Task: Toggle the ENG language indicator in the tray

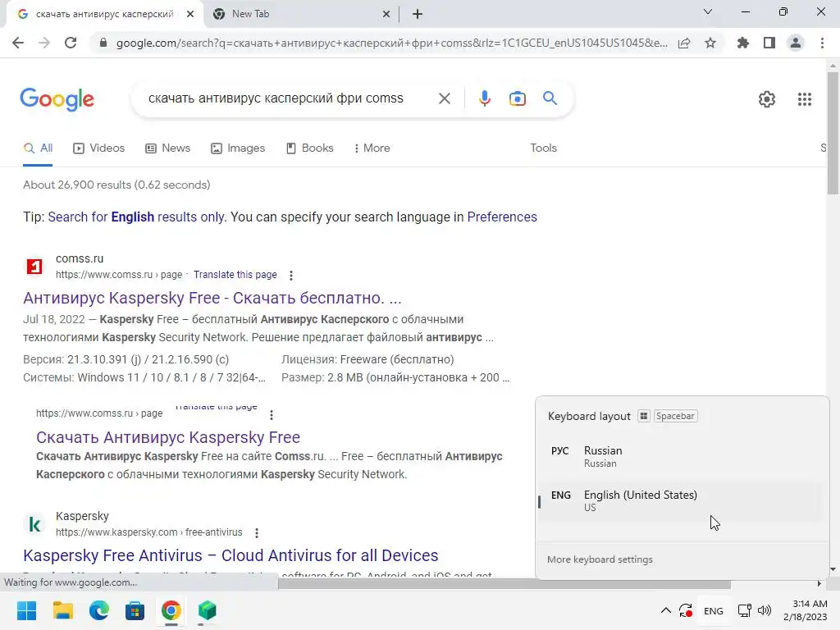Action: pyautogui.click(x=713, y=611)
